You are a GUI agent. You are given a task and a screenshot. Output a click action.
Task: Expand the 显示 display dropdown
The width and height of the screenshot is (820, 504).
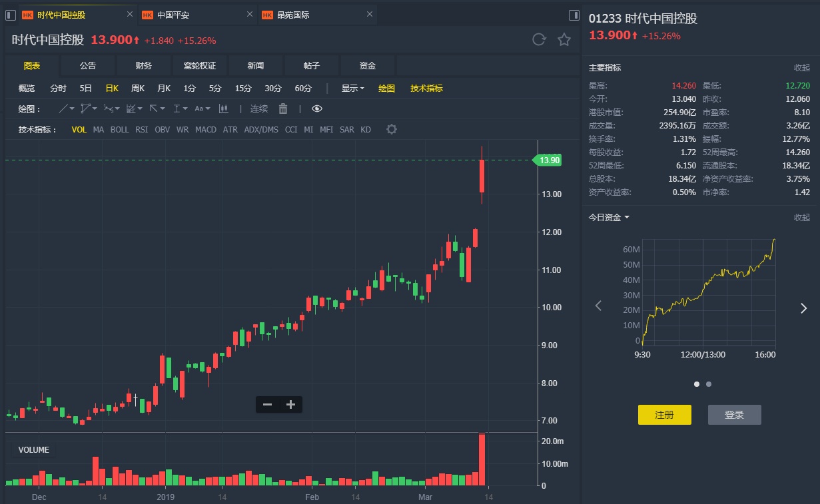coord(352,88)
